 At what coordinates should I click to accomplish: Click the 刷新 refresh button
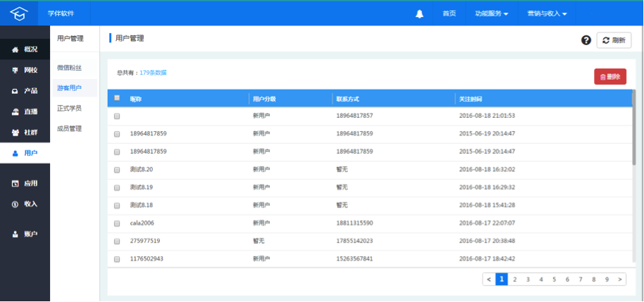click(614, 40)
